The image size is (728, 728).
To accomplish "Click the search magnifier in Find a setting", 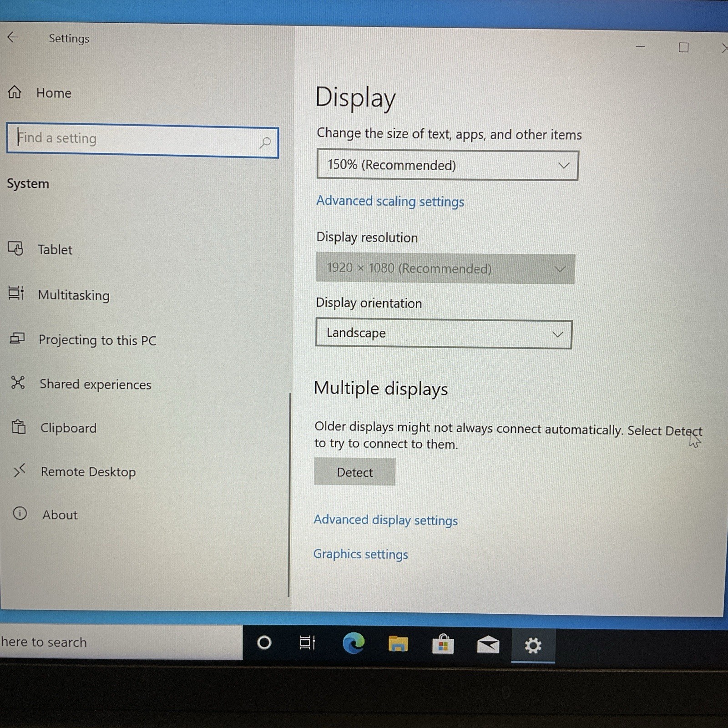I will tap(265, 143).
